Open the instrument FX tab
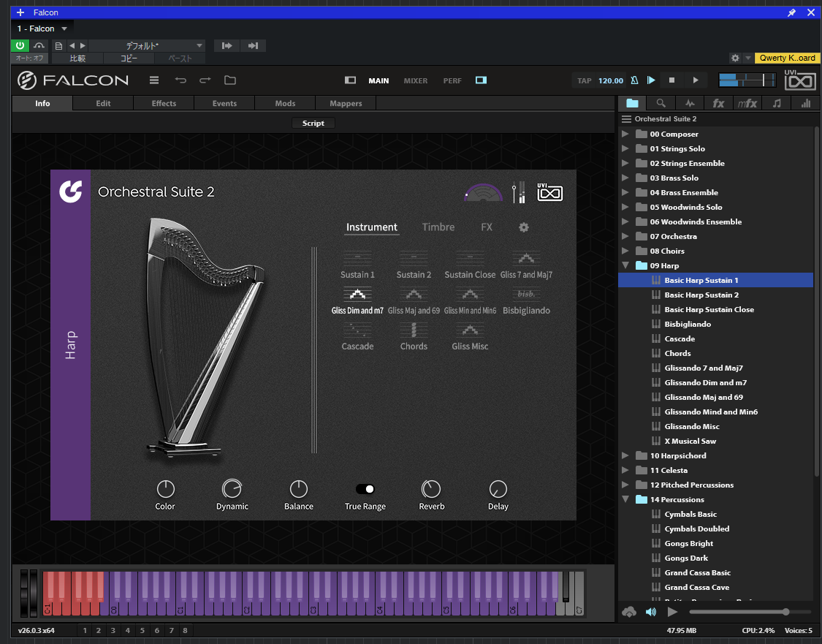The width and height of the screenshot is (822, 644). (487, 227)
